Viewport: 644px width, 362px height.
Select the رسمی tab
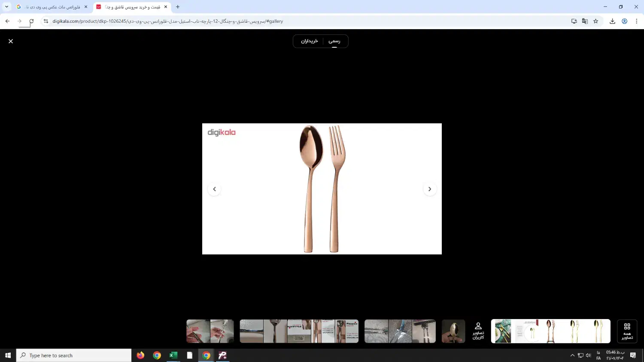334,41
